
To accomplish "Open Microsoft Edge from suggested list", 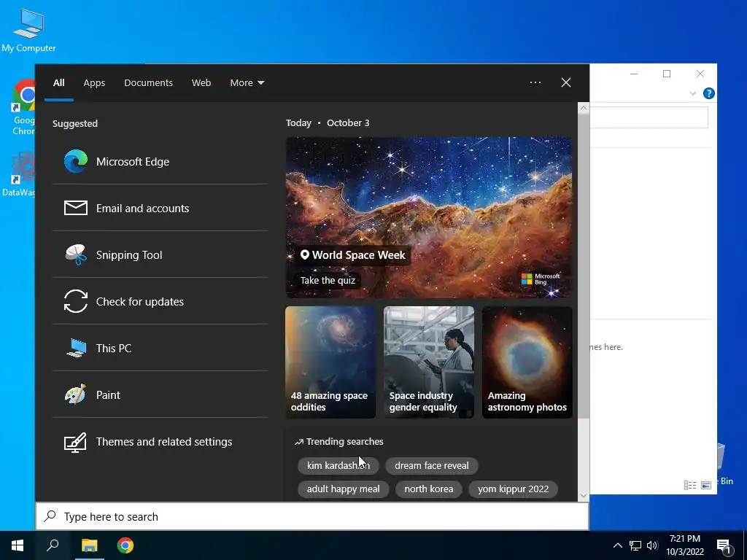I will click(160, 161).
